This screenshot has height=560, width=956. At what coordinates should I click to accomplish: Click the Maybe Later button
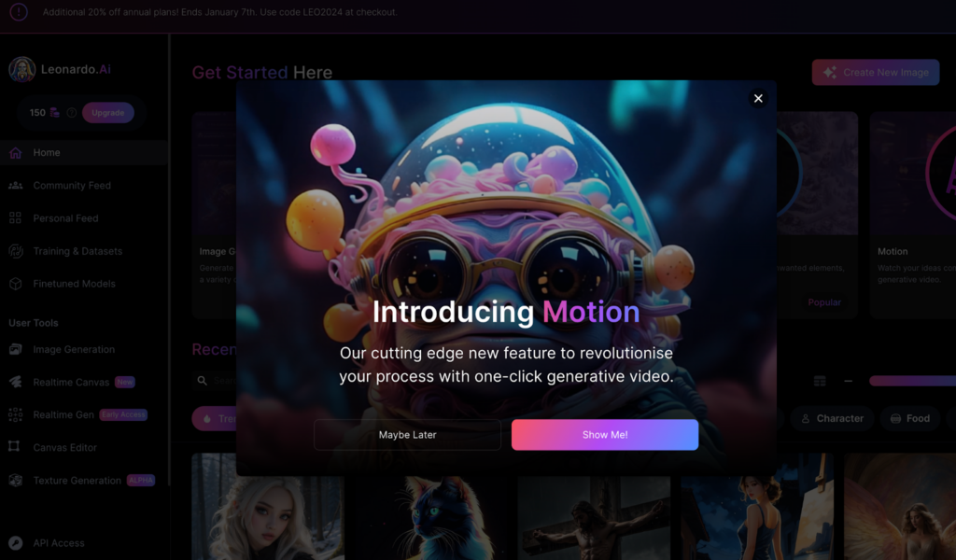(407, 435)
